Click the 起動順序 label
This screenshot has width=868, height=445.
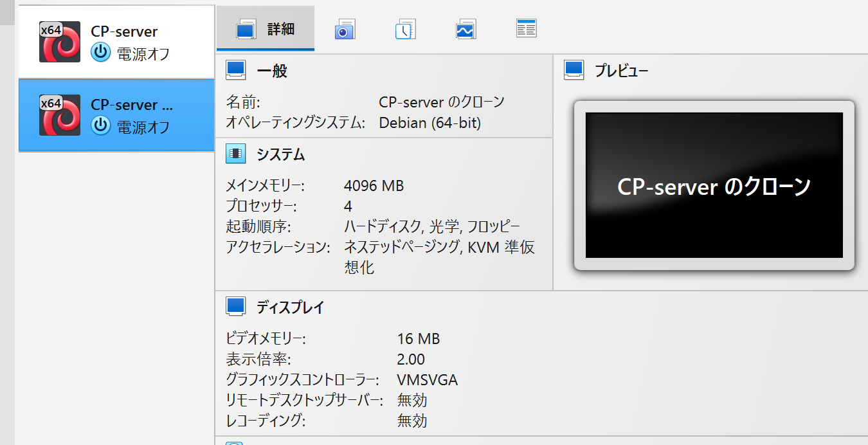pyautogui.click(x=258, y=226)
